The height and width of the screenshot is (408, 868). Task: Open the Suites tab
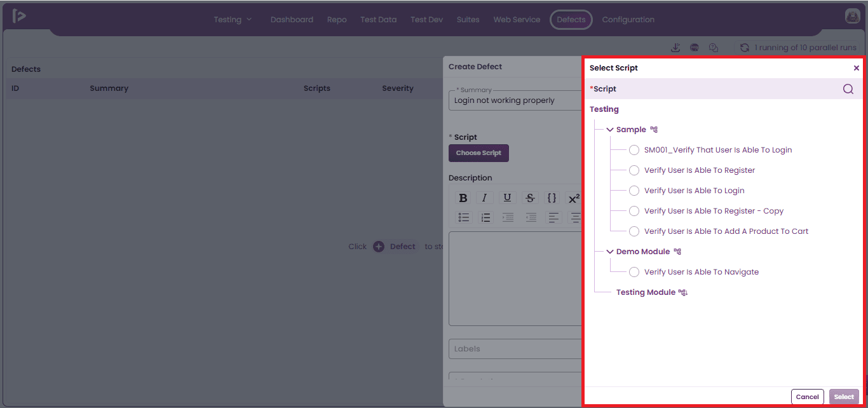(468, 20)
